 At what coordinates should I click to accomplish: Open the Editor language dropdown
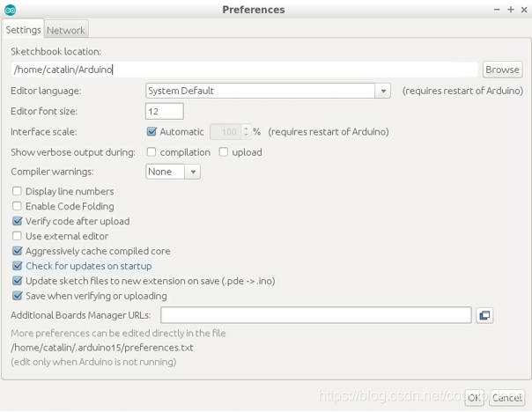click(268, 91)
